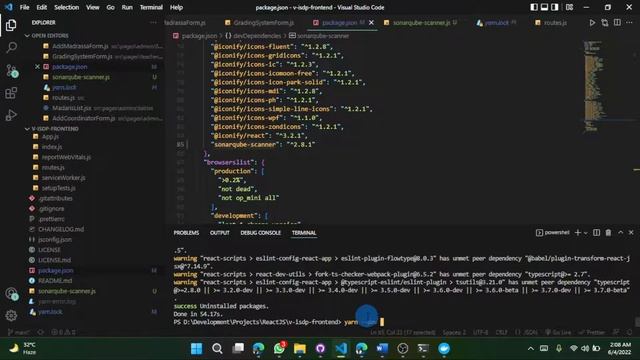640x360 pixels.
Task: Collapse the V-ISDP-FRONTEND folder section
Action: point(52,129)
